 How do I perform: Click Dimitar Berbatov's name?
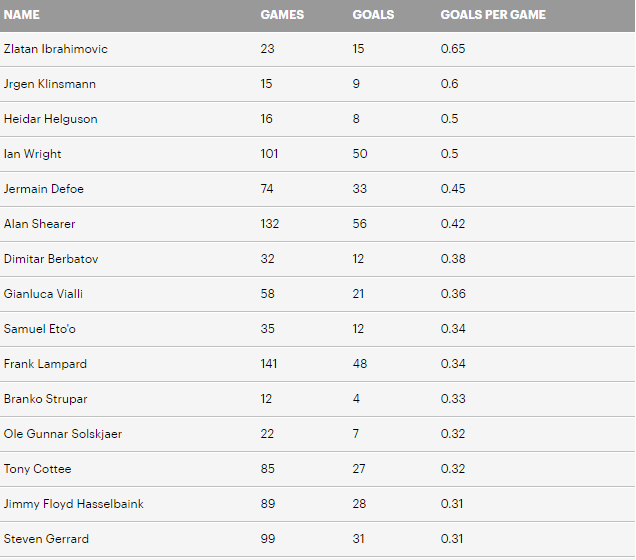click(x=51, y=259)
